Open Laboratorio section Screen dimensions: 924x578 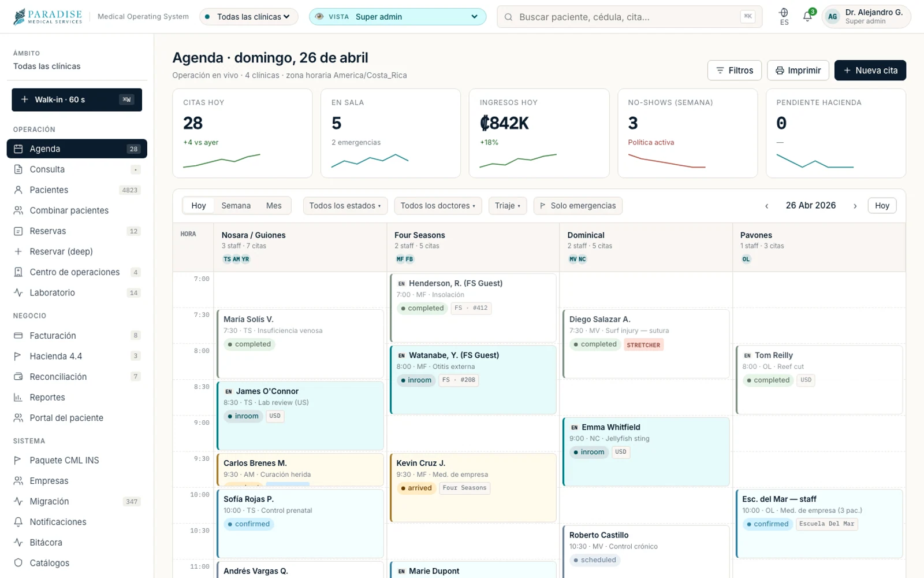pos(77,292)
